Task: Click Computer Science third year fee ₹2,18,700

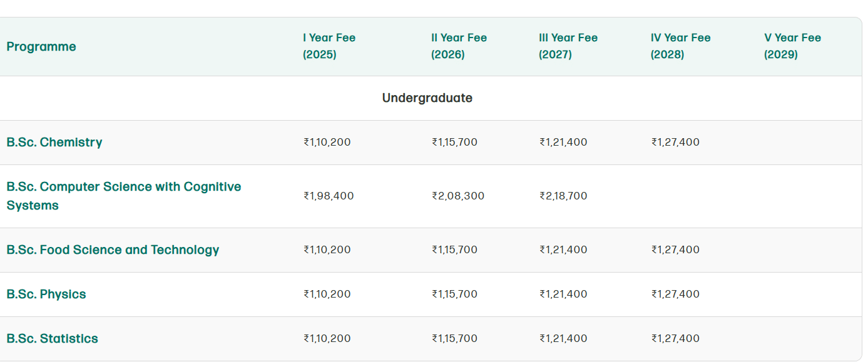Action: tap(563, 196)
